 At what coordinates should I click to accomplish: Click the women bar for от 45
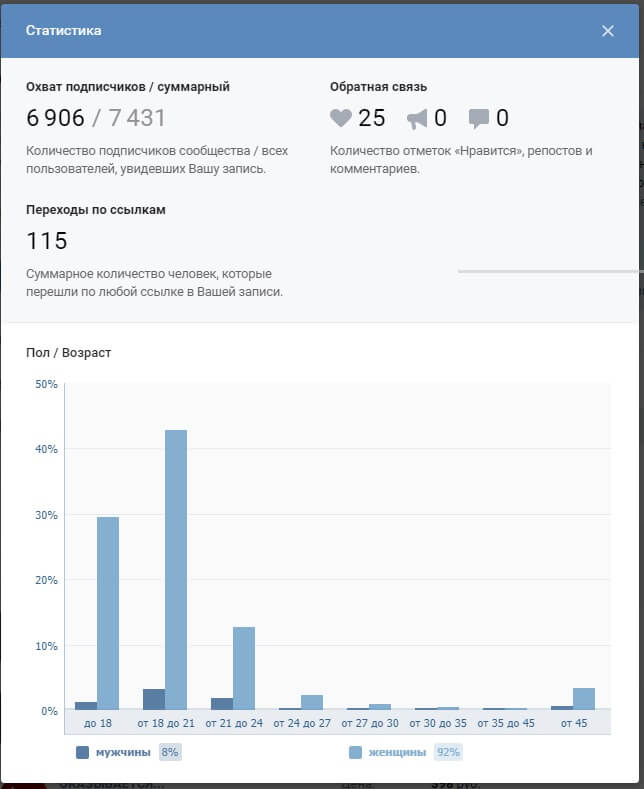pos(584,698)
